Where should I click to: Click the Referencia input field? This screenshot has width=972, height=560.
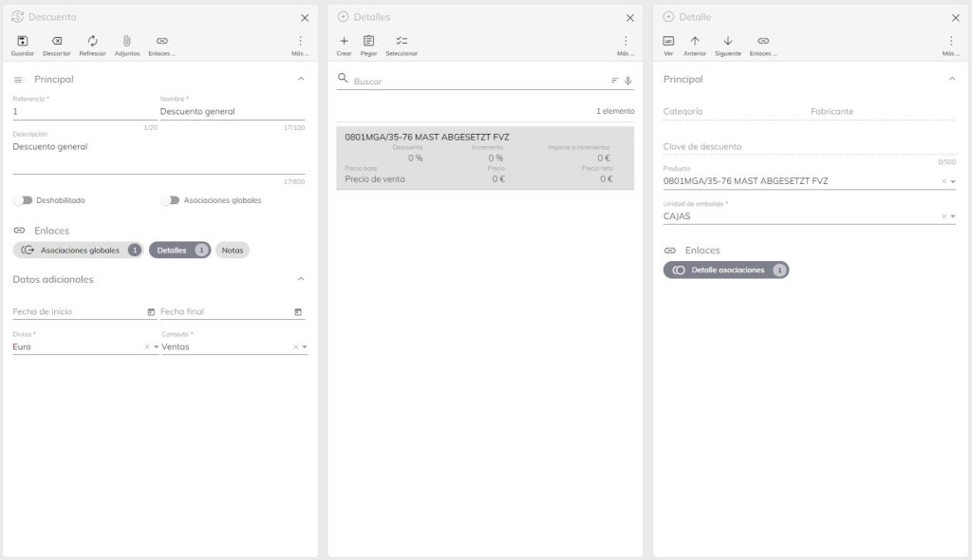pos(84,112)
